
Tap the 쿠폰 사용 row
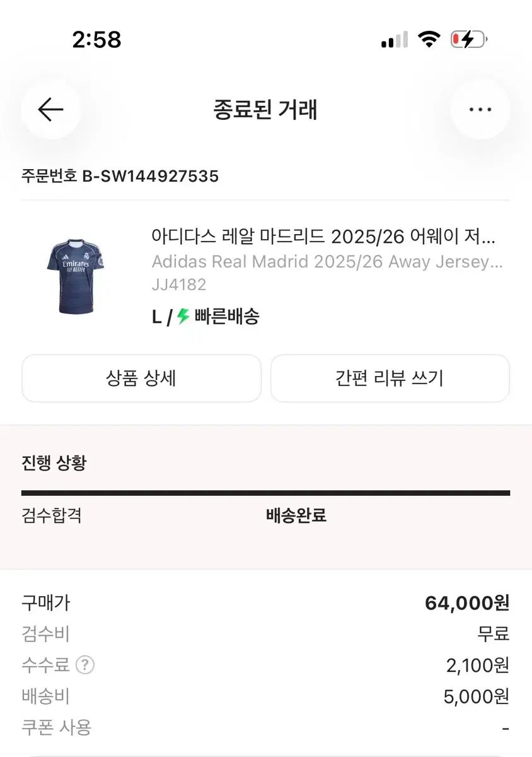click(265, 727)
